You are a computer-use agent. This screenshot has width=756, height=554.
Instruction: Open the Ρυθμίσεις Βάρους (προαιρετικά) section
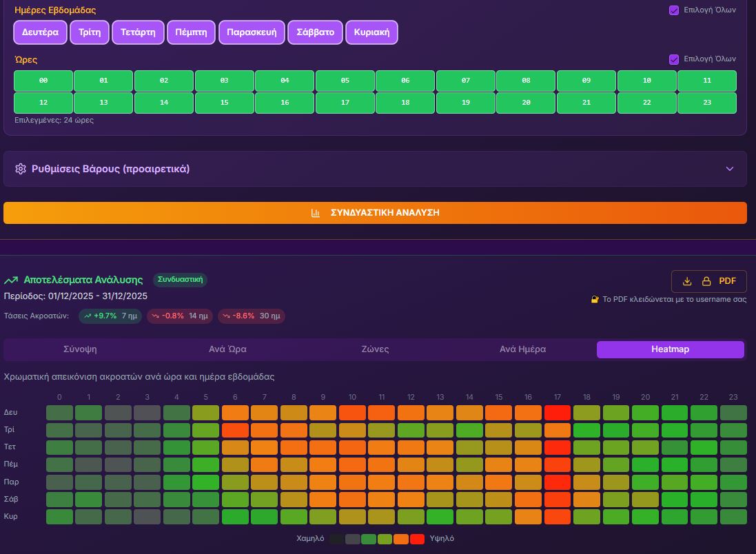click(375, 169)
